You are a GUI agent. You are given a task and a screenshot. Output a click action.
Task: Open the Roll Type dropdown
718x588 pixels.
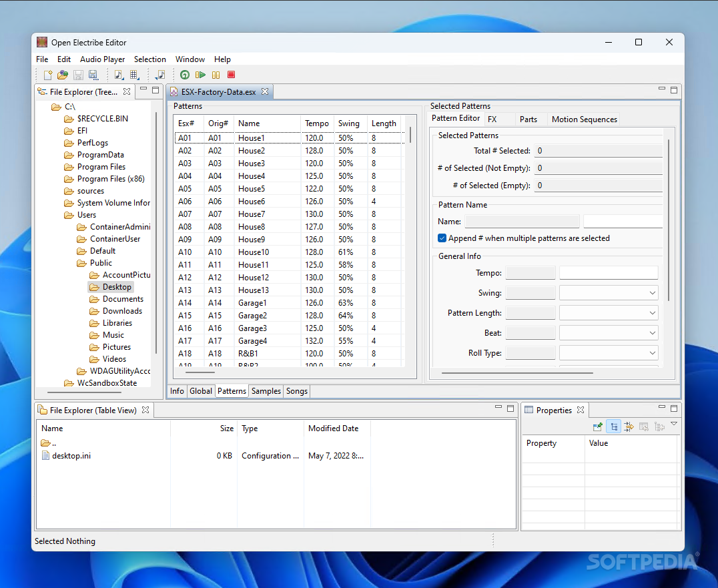pyautogui.click(x=609, y=353)
